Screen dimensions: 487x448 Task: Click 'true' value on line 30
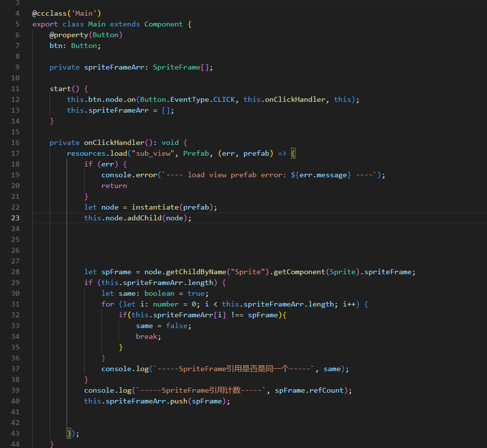pyautogui.click(x=196, y=293)
